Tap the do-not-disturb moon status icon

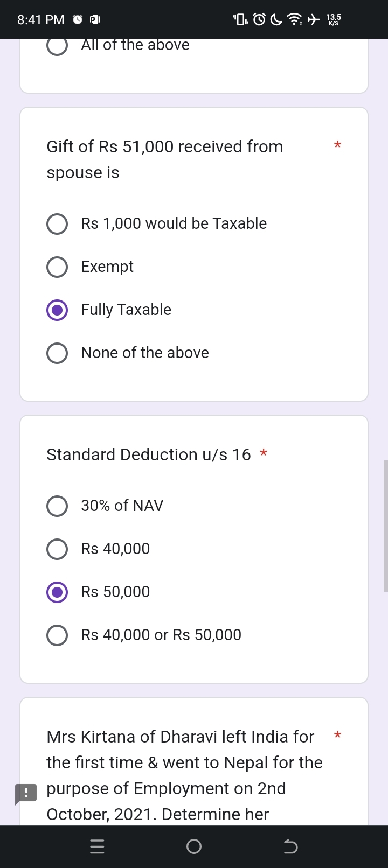(276, 20)
